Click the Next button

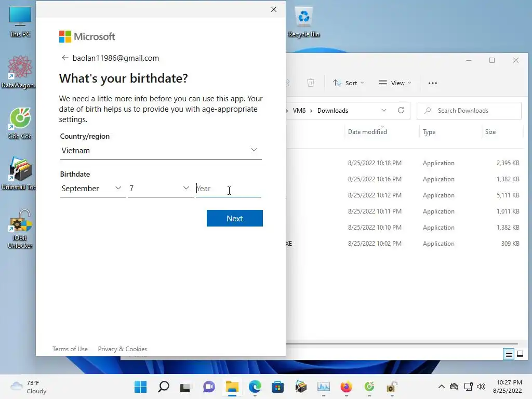tap(234, 218)
